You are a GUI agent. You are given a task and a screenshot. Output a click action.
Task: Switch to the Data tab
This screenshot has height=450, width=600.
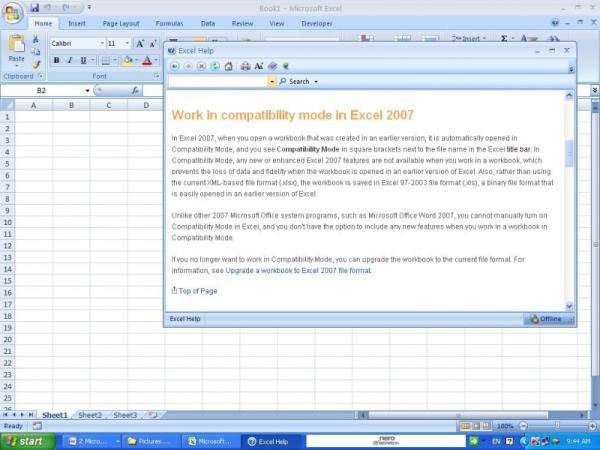208,24
